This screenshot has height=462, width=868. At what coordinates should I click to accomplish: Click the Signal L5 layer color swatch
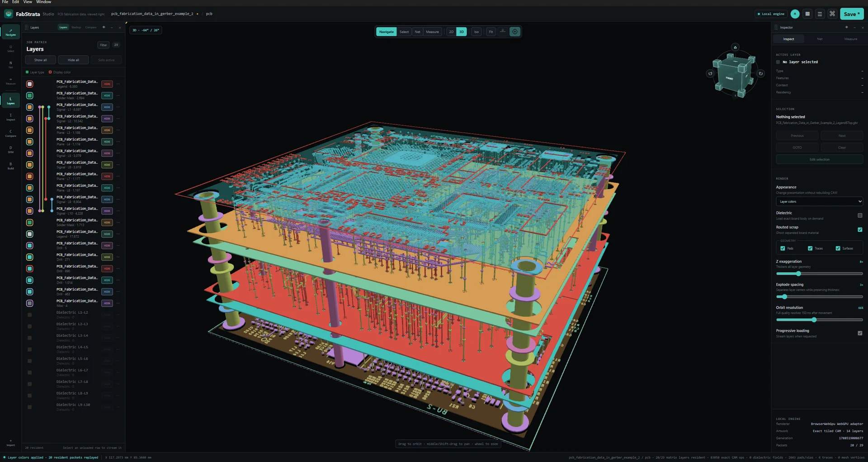point(30,153)
